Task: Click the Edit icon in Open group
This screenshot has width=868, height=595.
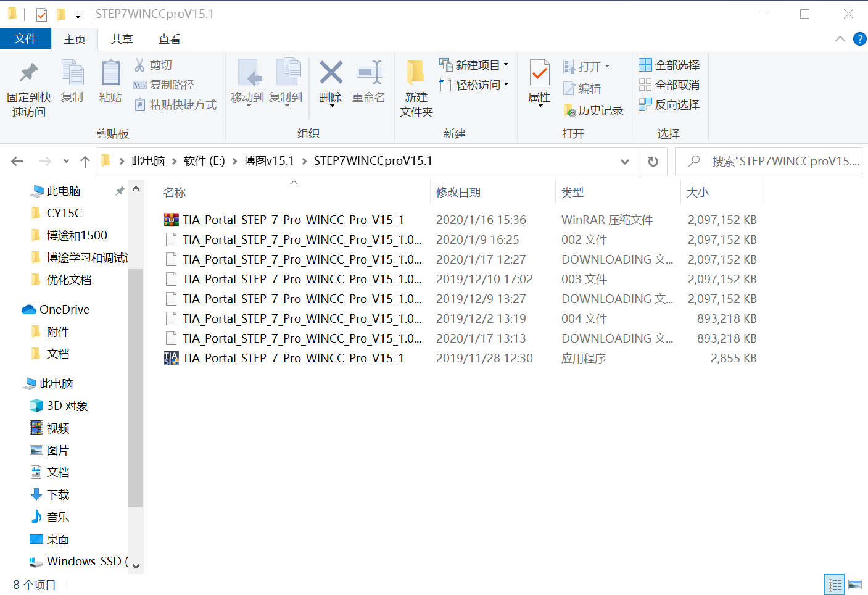Action: click(569, 88)
